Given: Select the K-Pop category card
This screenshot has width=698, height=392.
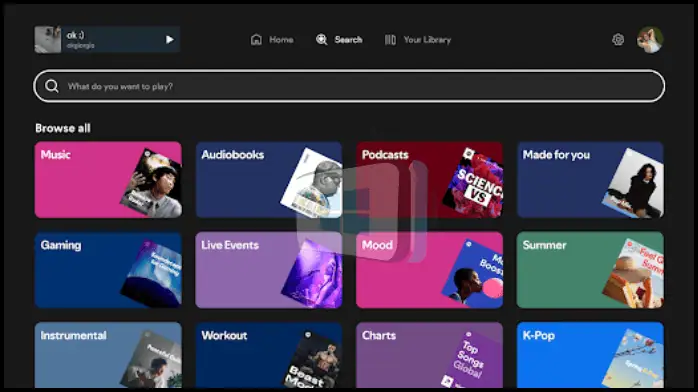Looking at the screenshot, I should click(590, 355).
